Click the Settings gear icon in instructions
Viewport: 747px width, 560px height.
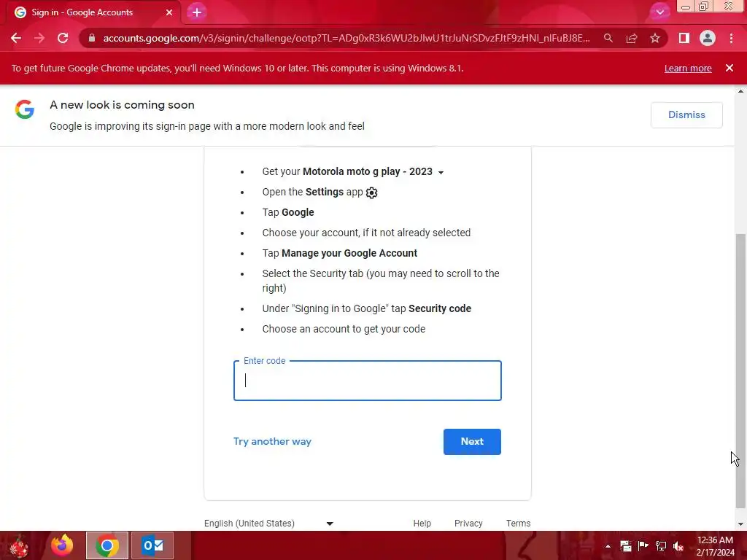[371, 192]
